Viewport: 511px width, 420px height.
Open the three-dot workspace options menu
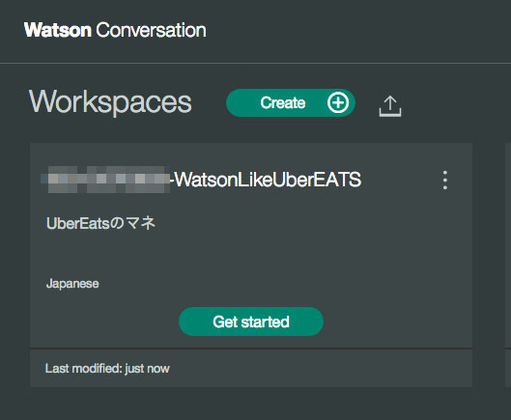pos(445,181)
